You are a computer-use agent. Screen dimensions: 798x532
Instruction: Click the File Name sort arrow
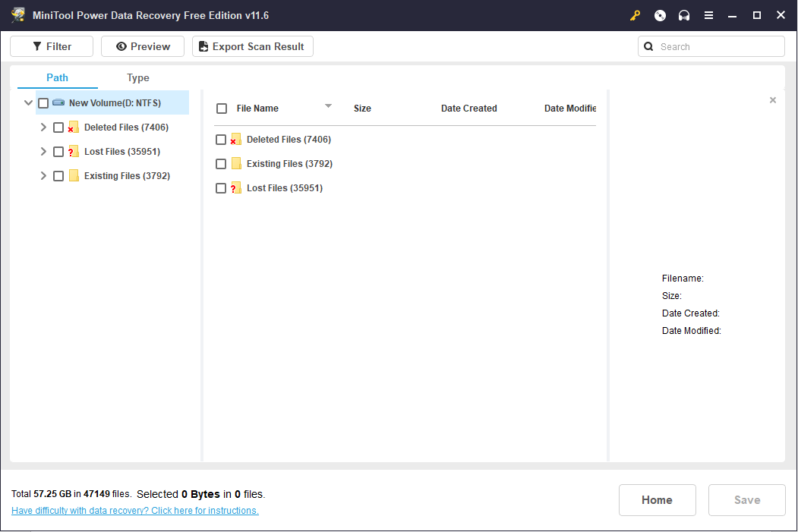tap(328, 106)
